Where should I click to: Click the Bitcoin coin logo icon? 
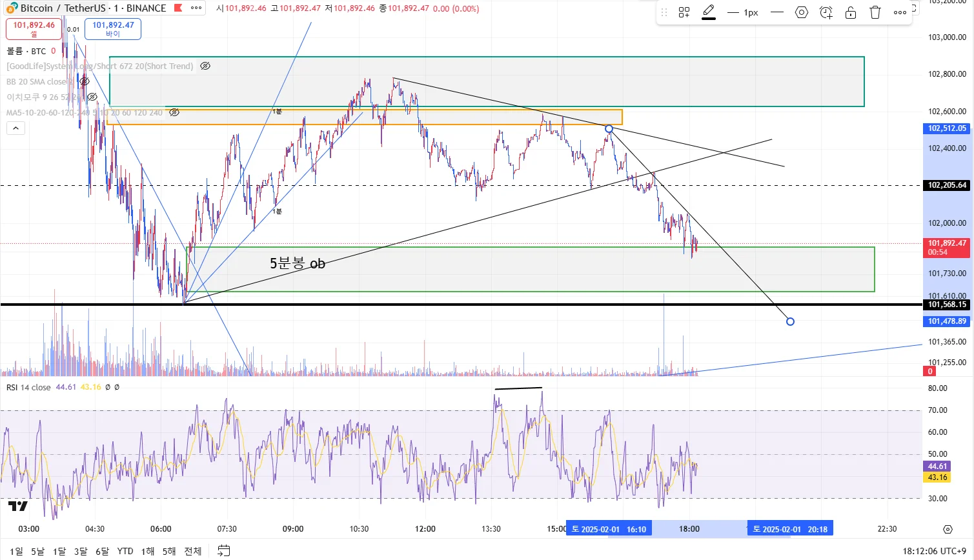tap(12, 8)
